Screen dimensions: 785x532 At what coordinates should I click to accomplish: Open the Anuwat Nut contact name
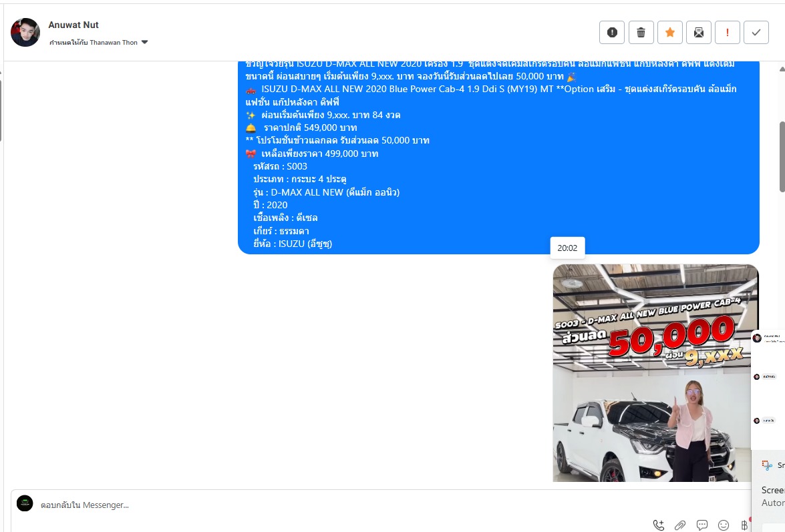73,25
